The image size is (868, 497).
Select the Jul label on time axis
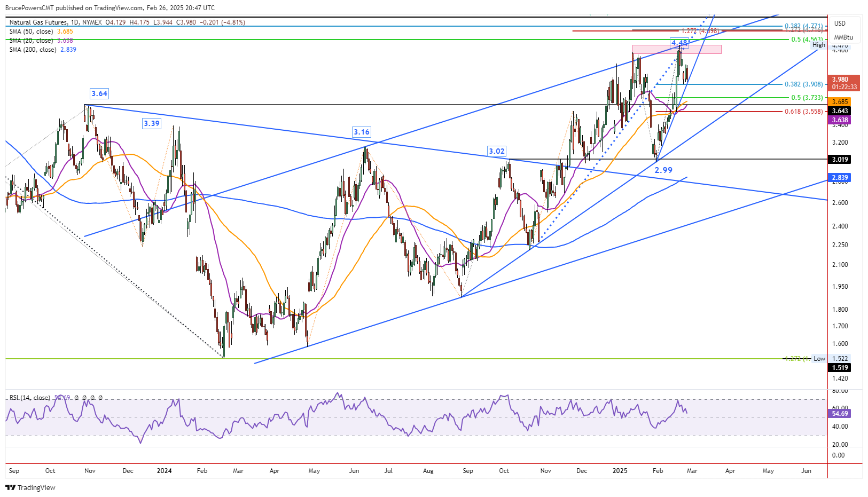(x=388, y=471)
